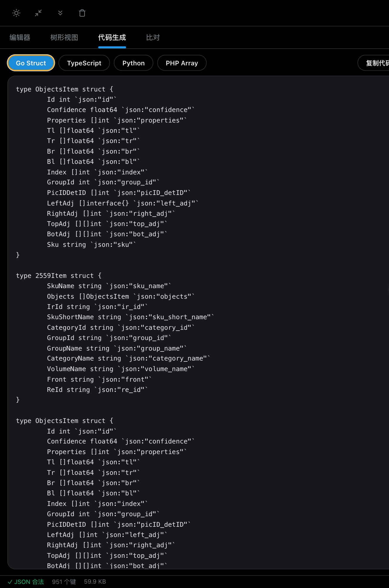Clear content with the trash icon
Screen dimensions: 389x588
click(x=82, y=13)
